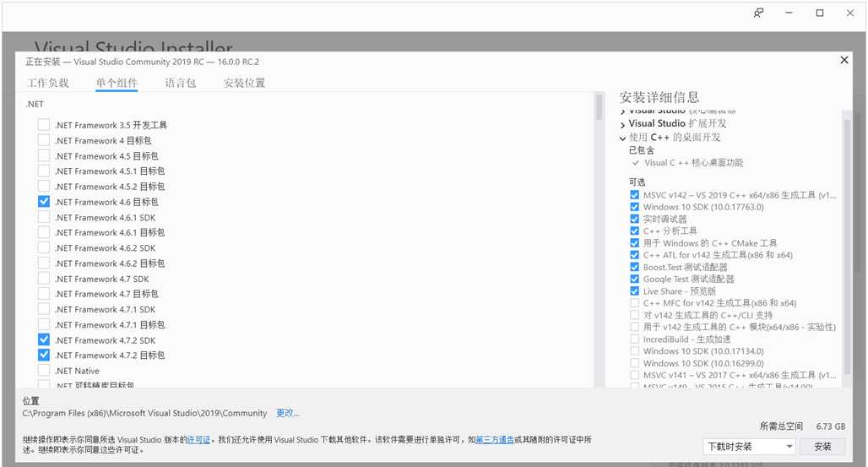Close the installation dialog with X
The height and width of the screenshot is (467, 868).
[844, 60]
